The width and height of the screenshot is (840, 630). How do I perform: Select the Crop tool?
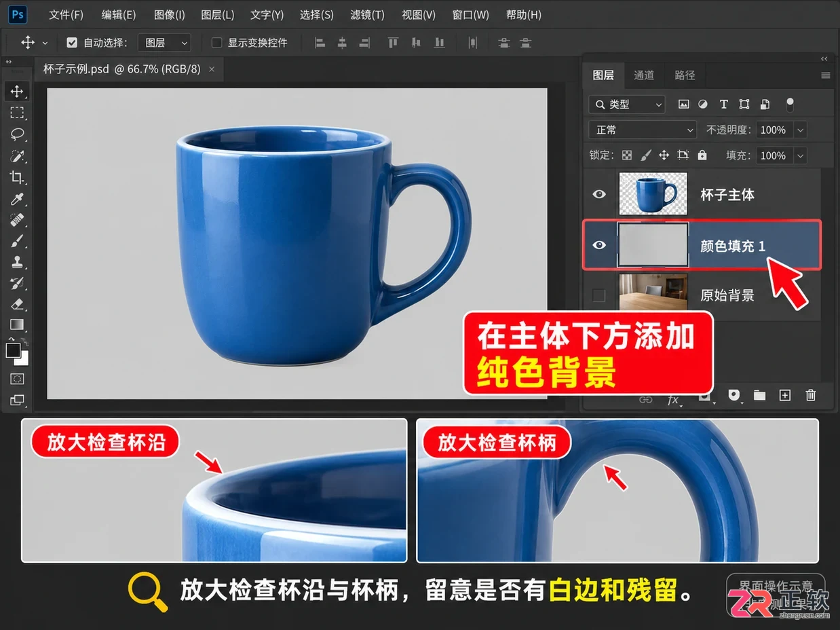click(x=17, y=177)
